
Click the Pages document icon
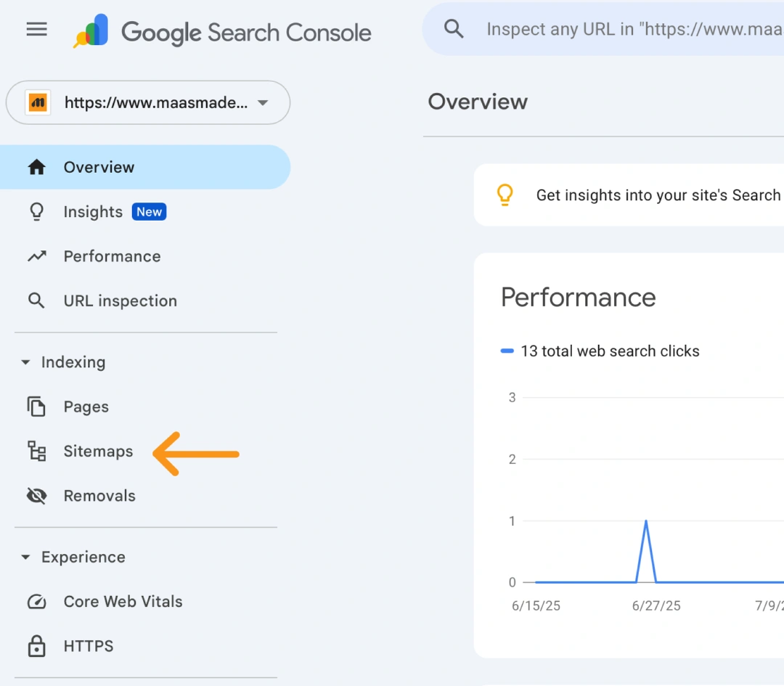(36, 407)
